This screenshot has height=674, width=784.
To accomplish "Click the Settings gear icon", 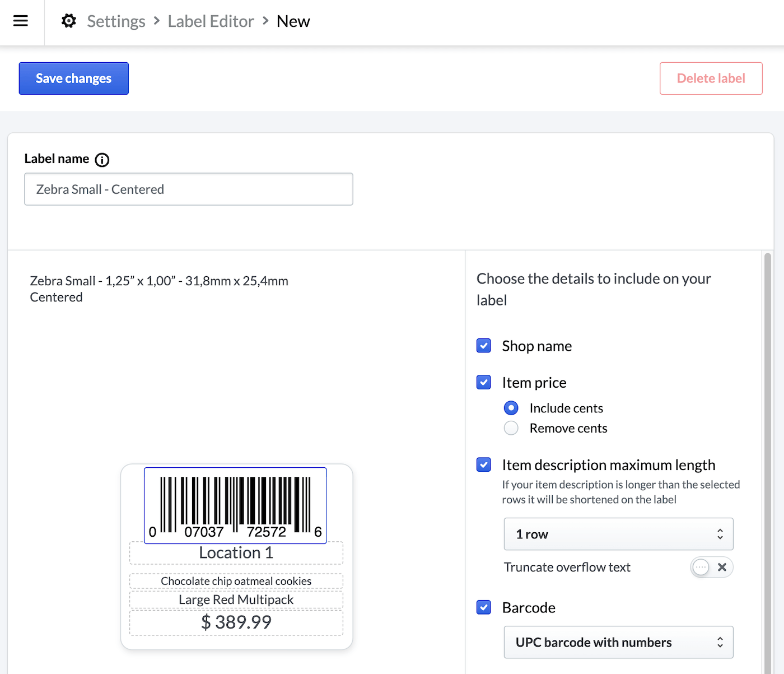I will coord(69,21).
